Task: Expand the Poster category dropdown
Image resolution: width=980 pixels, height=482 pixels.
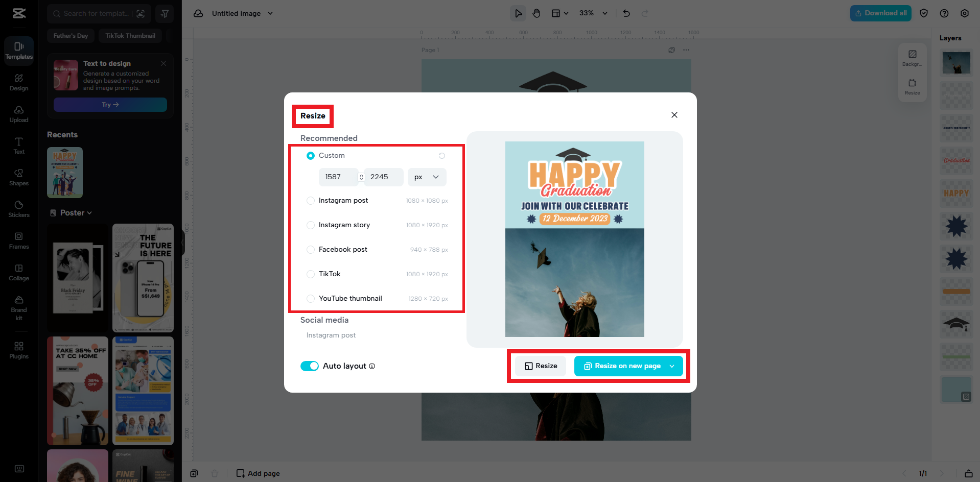Action: [71, 213]
